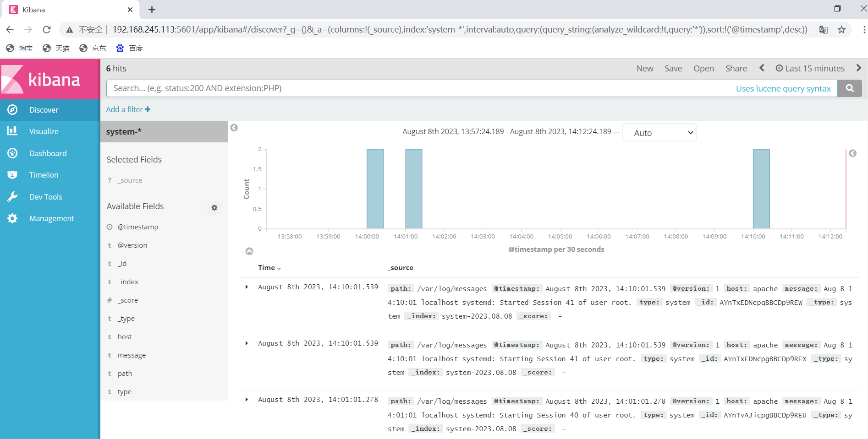
Task: Open the Last 15 minutes time picker
Action: [x=810, y=68]
